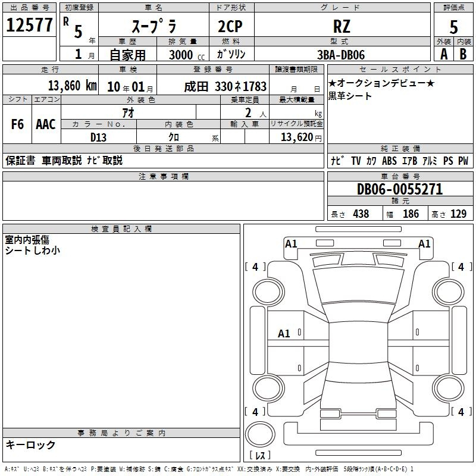This screenshot has height=476, width=476.
Task: Click the air conditioner value AAC
Action: tap(46, 124)
